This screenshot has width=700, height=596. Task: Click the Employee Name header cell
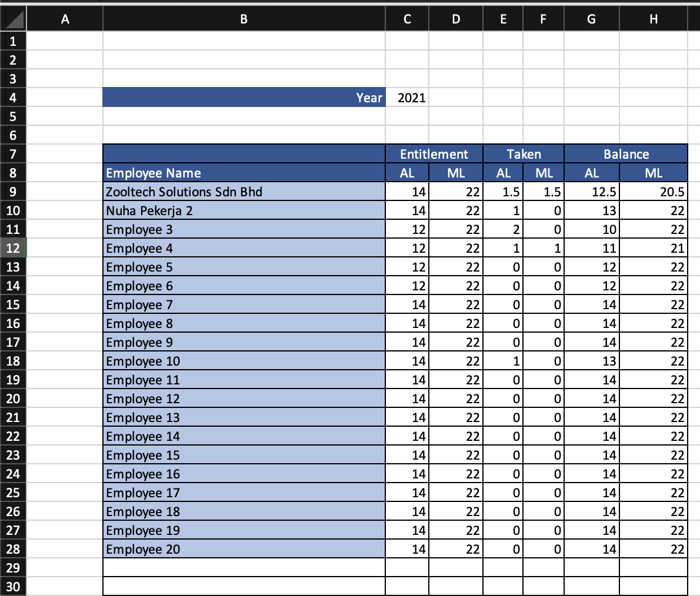click(x=244, y=173)
